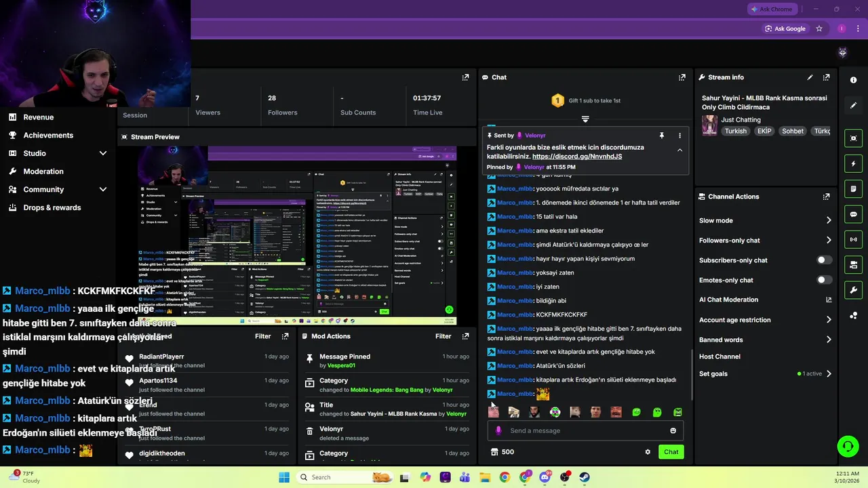Collapse the pinned message chevron
Viewport: 868px width, 488px height.
point(679,150)
